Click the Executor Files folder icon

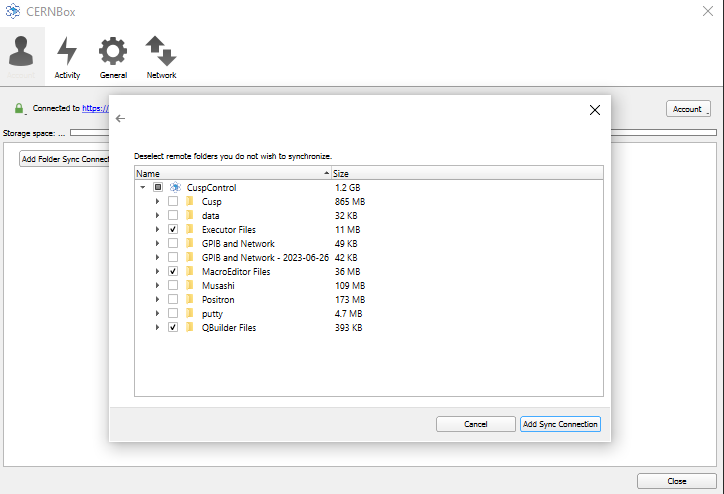point(189,229)
